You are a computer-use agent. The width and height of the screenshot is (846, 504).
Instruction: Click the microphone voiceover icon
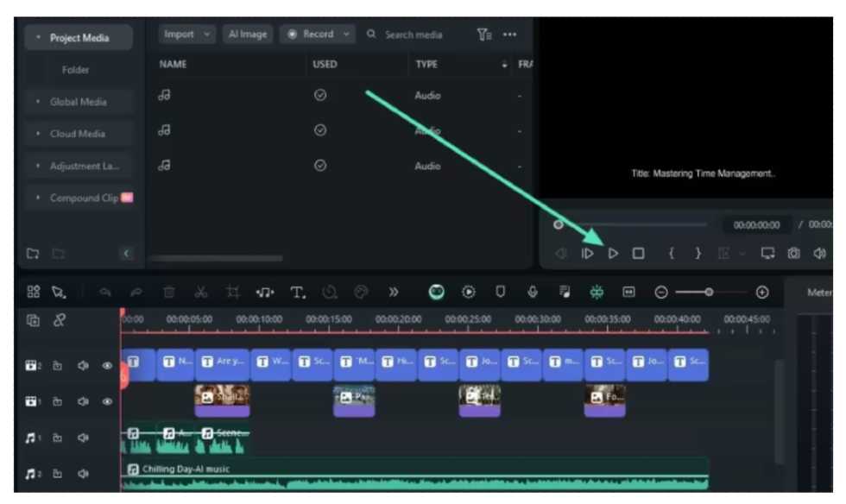click(x=533, y=293)
